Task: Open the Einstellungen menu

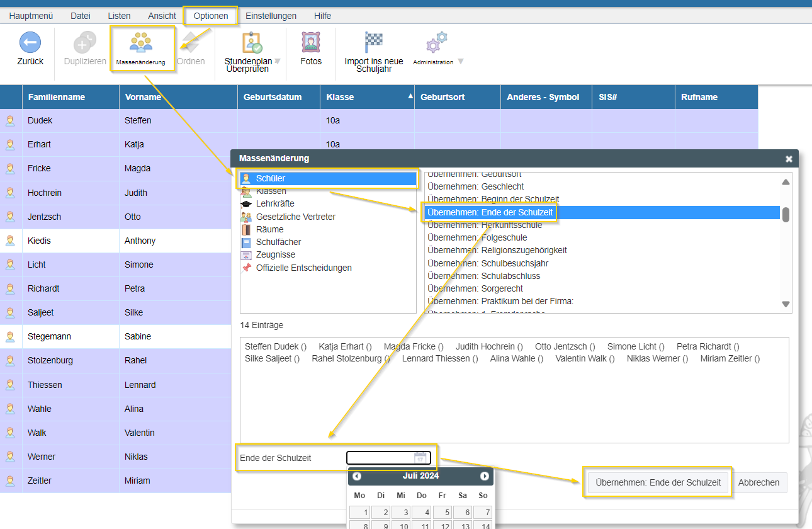Action: coord(271,16)
